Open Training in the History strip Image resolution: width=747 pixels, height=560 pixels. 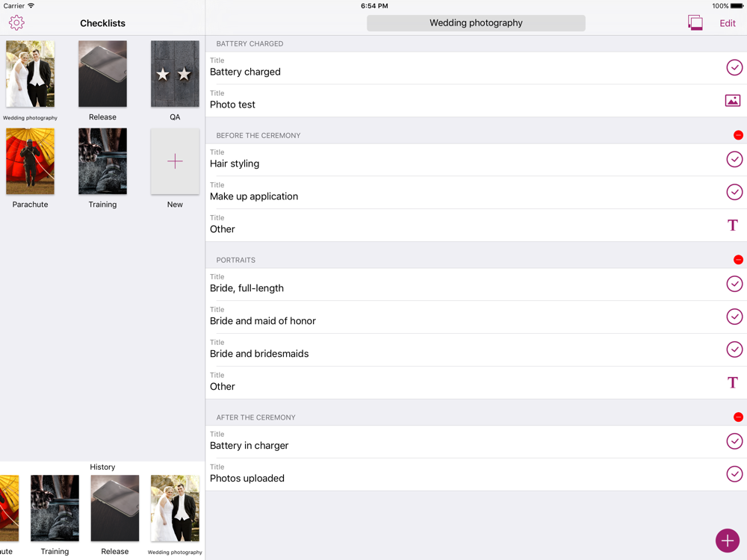[55, 508]
